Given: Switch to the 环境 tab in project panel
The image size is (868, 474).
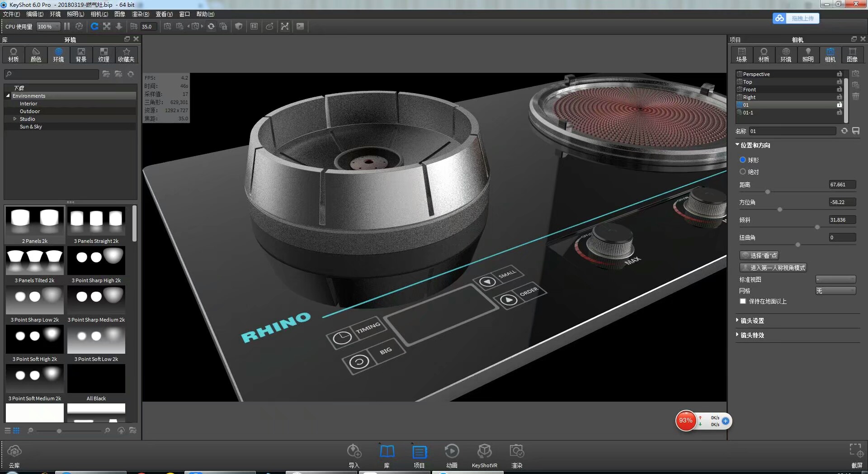Looking at the screenshot, I should 786,55.
